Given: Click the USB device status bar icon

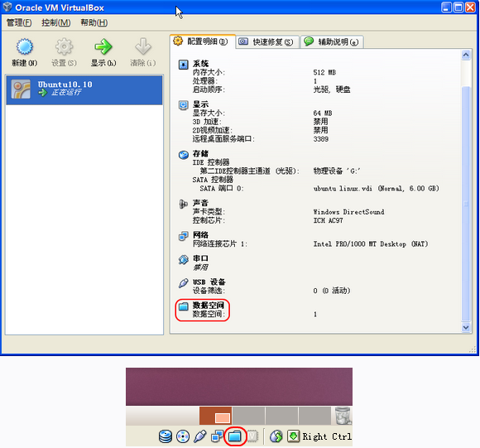Looking at the screenshot, I should point(200,436).
